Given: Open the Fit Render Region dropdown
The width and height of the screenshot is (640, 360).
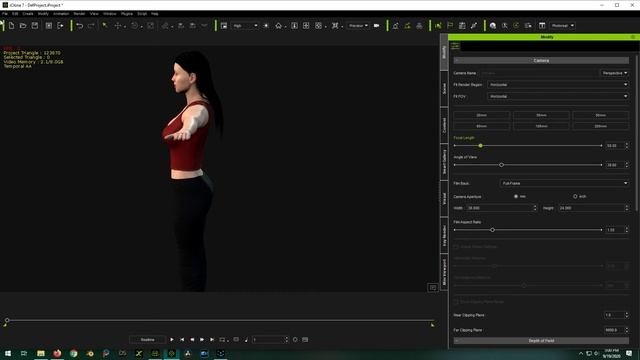Looking at the screenshot, I should pos(558,84).
